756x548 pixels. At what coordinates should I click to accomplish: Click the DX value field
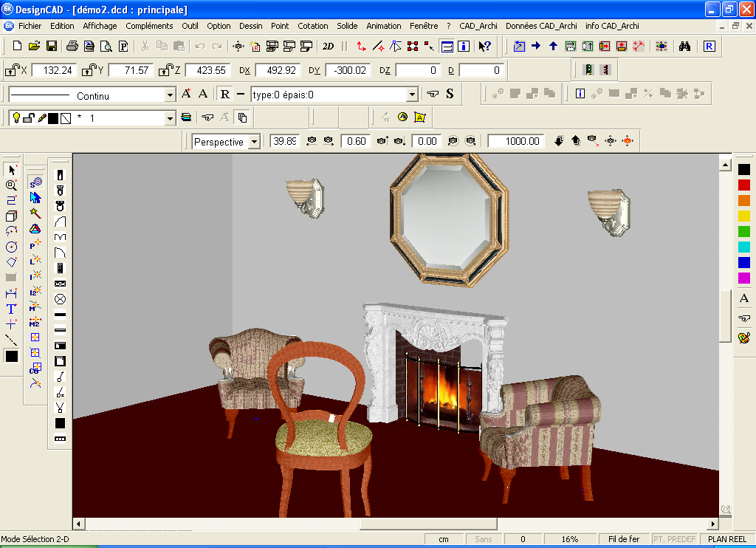(278, 70)
